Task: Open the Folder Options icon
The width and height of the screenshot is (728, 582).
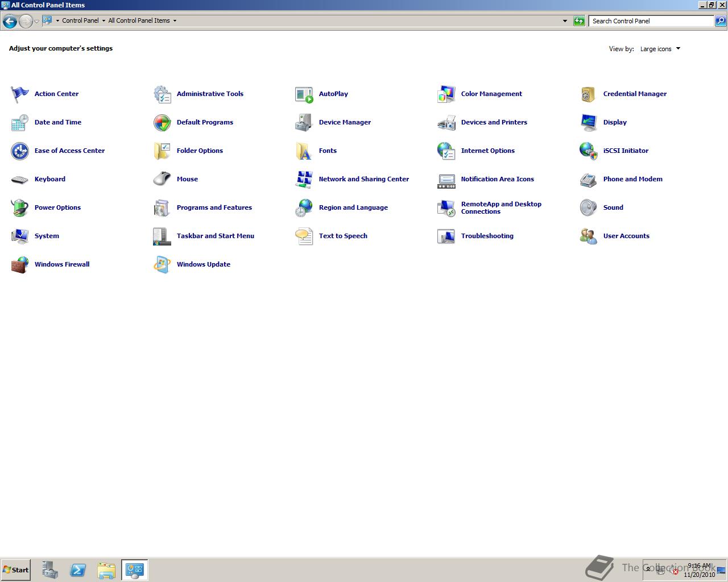Action: tap(162, 151)
